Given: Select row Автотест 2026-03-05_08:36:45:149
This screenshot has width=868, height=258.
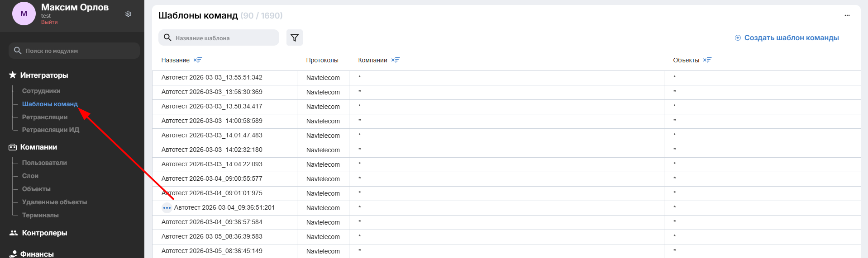Looking at the screenshot, I should (x=506, y=251).
